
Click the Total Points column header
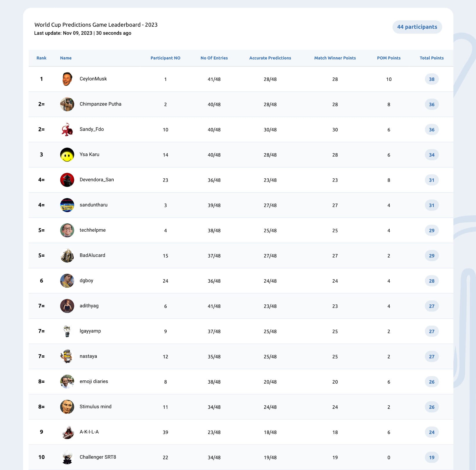(432, 58)
